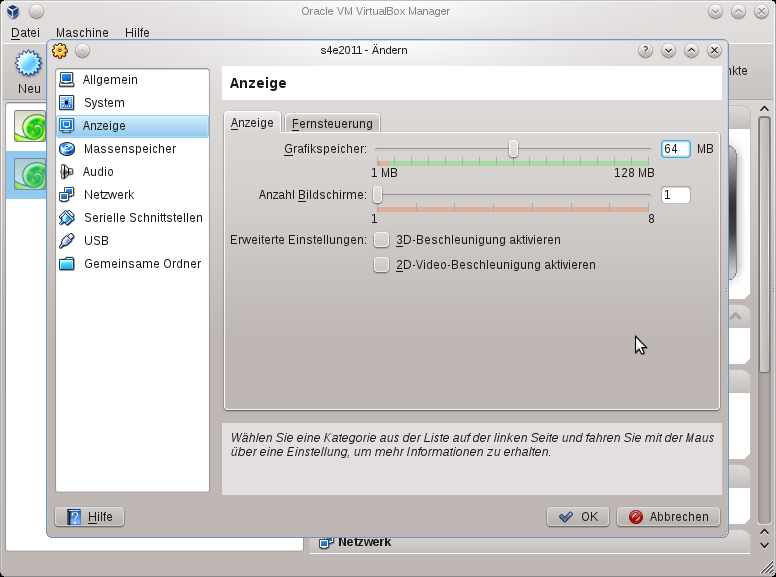Screen dimensions: 776x577
Task: Switch to the Fernsteuerung tab
Action: pyautogui.click(x=332, y=123)
